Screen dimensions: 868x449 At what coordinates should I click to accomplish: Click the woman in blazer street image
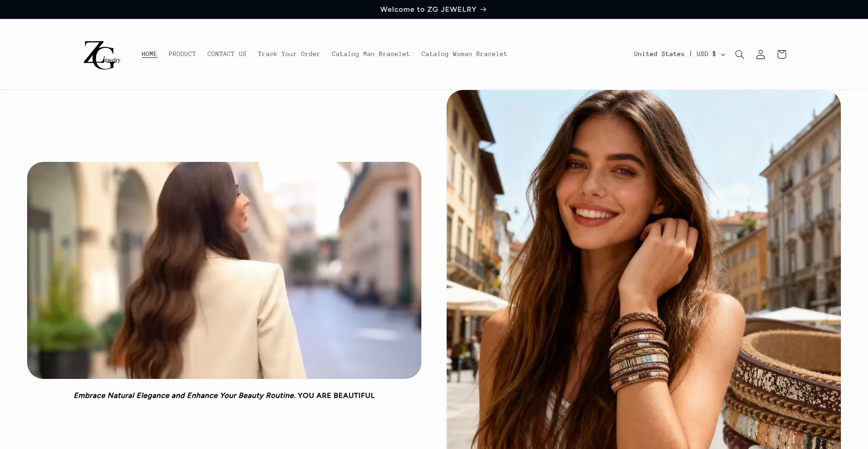pyautogui.click(x=224, y=270)
